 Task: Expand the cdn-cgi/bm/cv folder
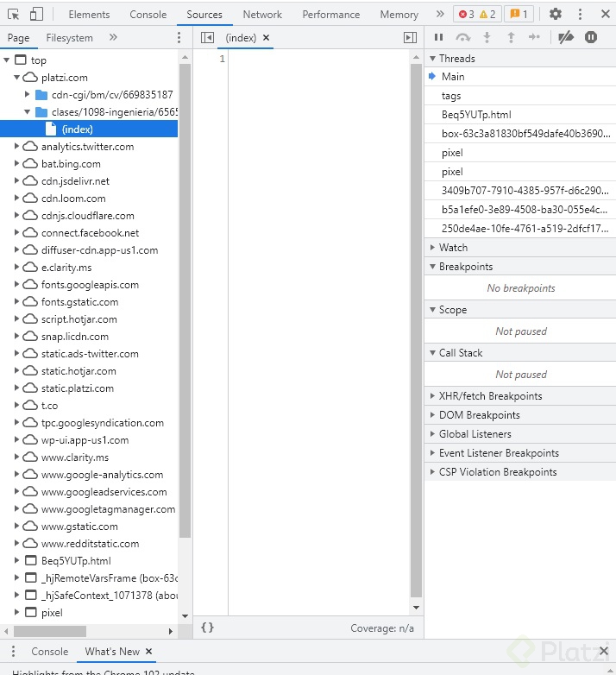click(x=27, y=94)
